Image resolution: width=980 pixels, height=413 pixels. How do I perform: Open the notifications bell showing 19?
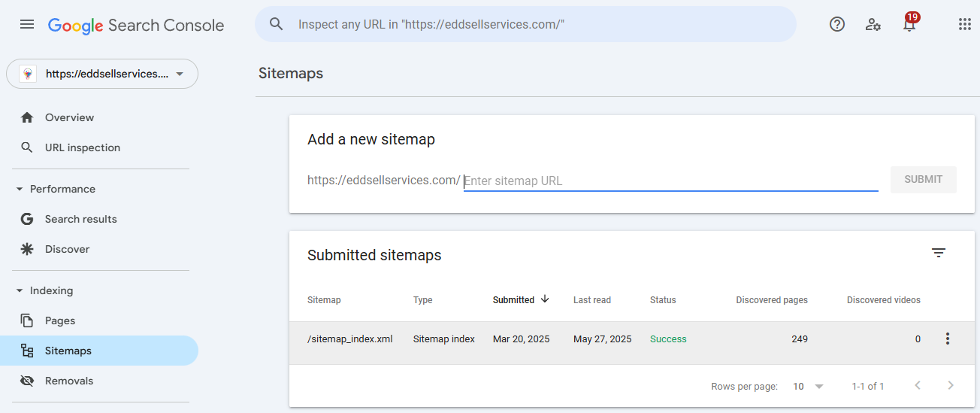click(909, 23)
